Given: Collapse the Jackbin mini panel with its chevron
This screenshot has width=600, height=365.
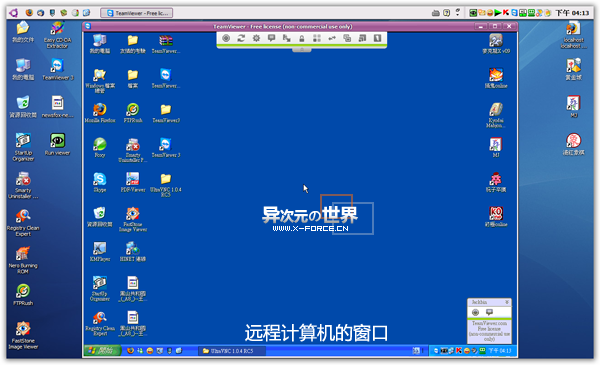Looking at the screenshot, I should [507, 302].
